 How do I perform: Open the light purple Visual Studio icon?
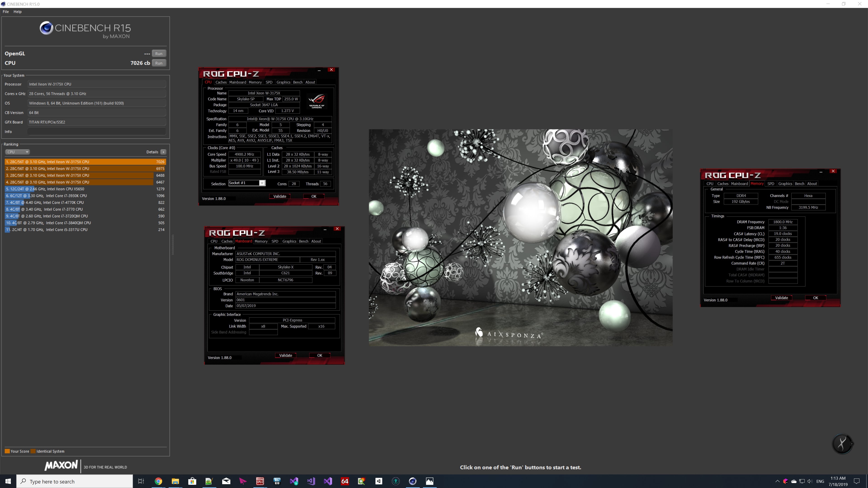click(311, 481)
